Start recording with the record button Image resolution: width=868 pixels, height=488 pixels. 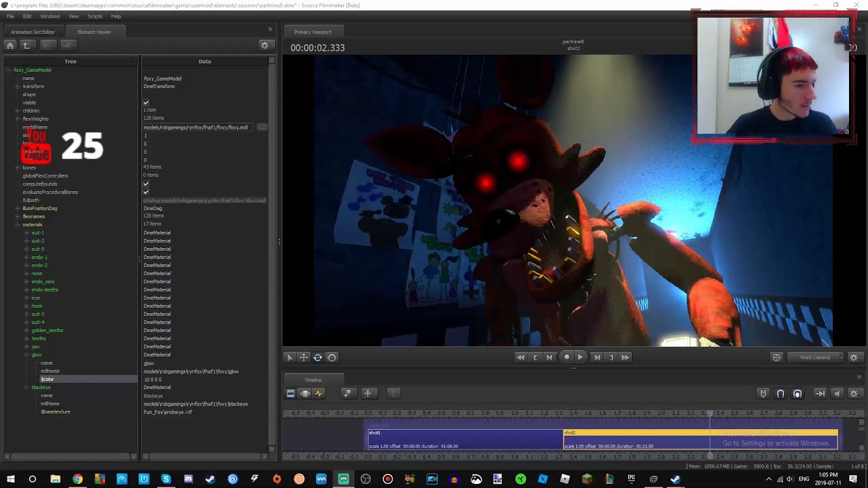point(566,357)
